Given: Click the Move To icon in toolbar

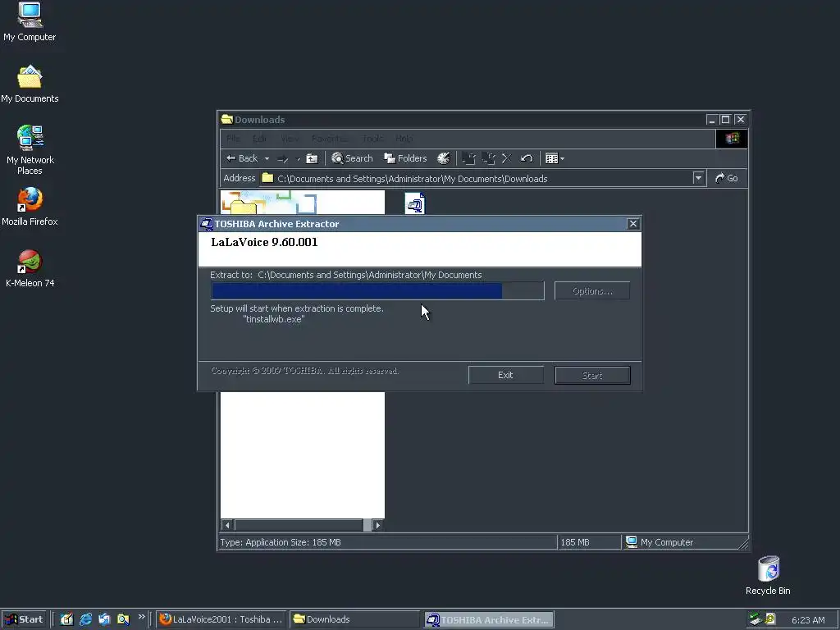Looking at the screenshot, I should tap(468, 158).
